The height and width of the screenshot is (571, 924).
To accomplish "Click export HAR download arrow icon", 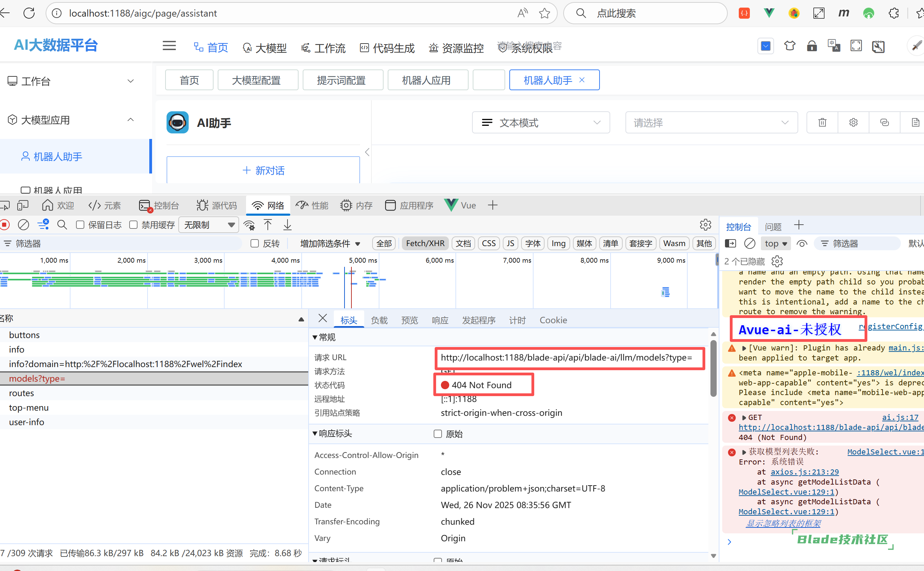I will [287, 225].
